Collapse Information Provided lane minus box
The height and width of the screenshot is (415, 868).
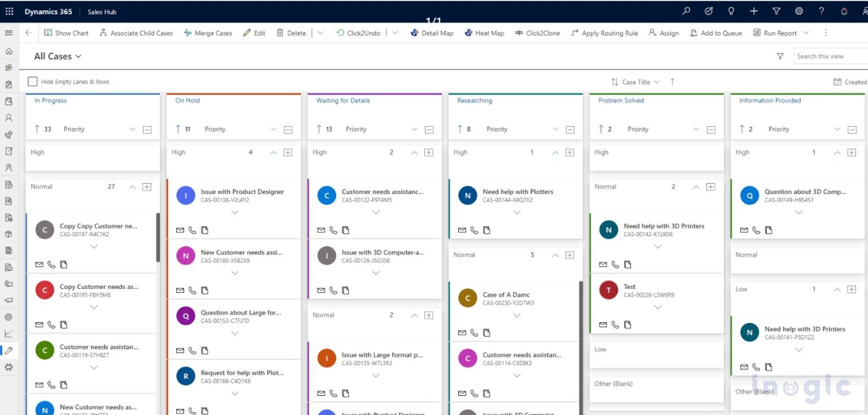click(852, 129)
